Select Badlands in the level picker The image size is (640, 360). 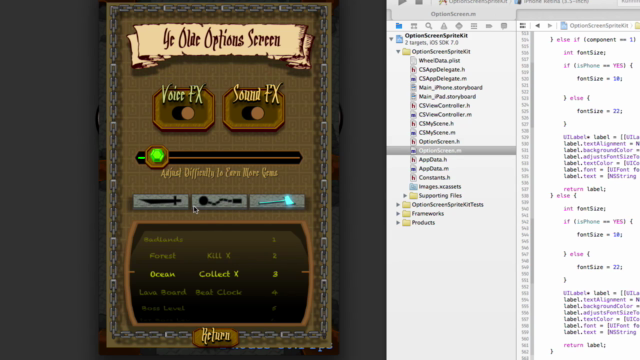[x=163, y=240]
